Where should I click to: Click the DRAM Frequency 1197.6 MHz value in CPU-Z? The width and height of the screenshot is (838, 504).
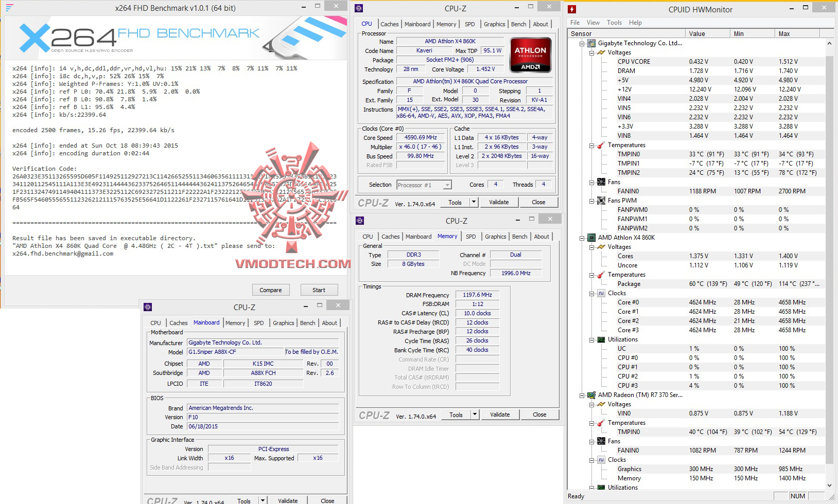point(477,295)
